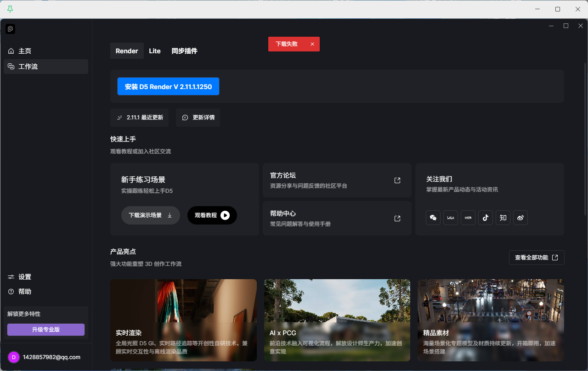588x371 pixels.
Task: Open the 实时渲染 feature thumbnail
Action: [x=183, y=320]
